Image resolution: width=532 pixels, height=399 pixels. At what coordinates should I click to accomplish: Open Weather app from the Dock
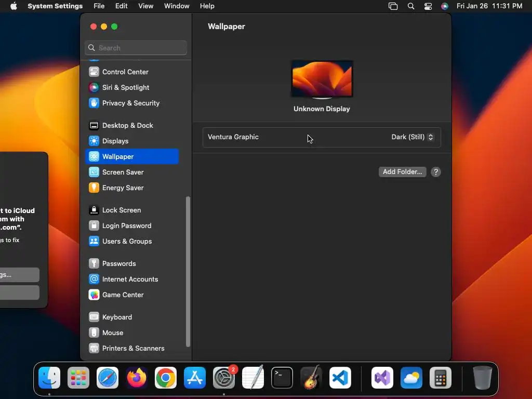[411, 378]
